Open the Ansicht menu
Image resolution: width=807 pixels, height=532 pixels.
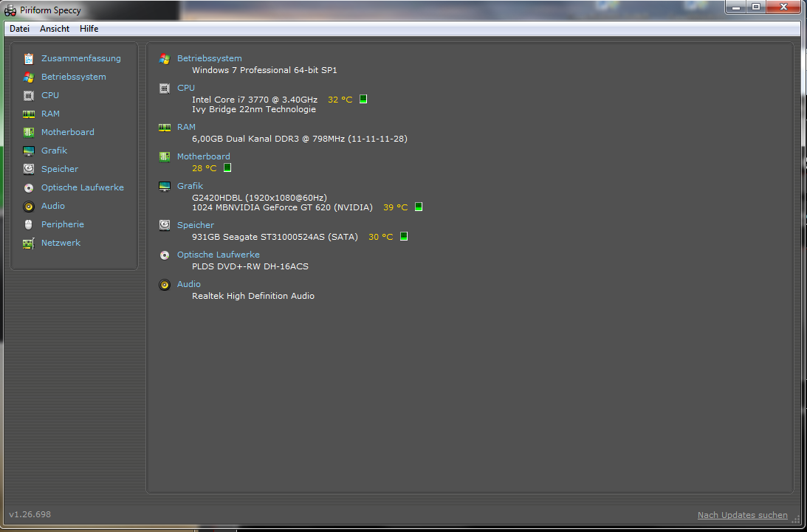(55, 29)
